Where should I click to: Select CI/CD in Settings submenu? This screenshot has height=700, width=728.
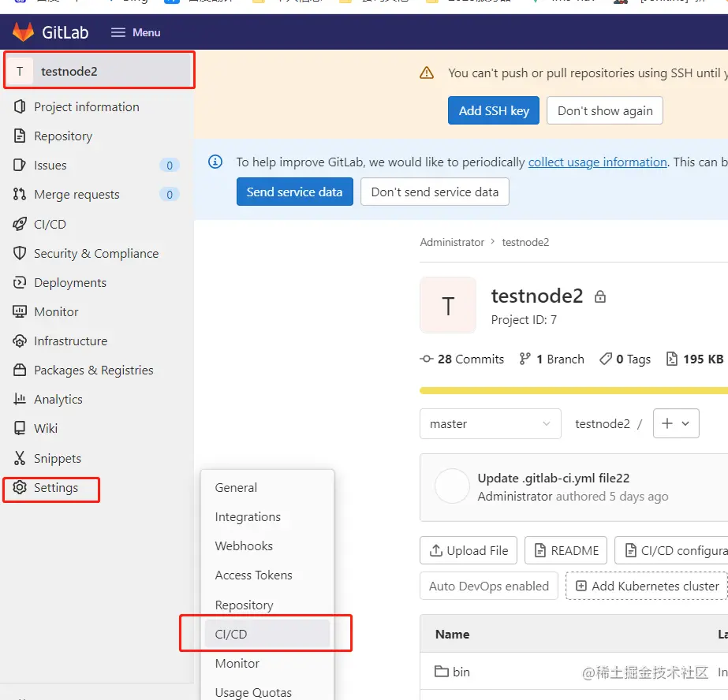pyautogui.click(x=267, y=634)
